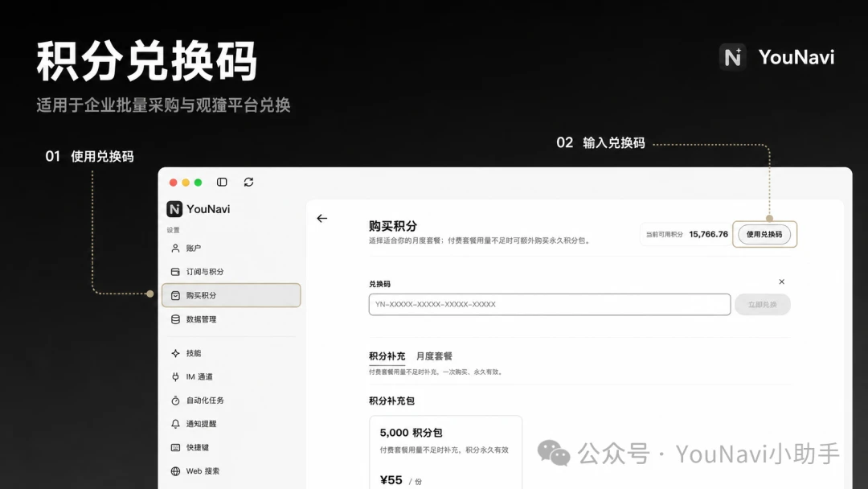The image size is (868, 489).
Task: Select the 5,000 积分包 card
Action: pyautogui.click(x=445, y=452)
